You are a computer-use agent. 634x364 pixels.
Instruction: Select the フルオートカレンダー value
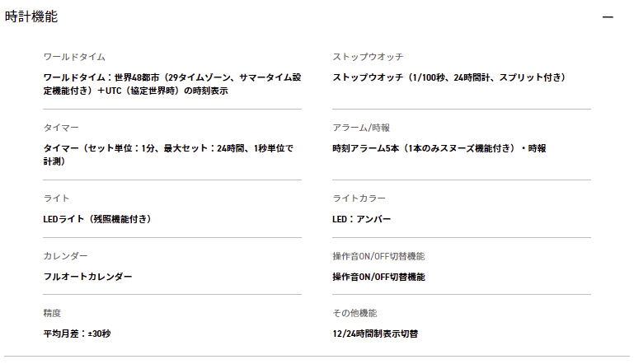(87, 277)
